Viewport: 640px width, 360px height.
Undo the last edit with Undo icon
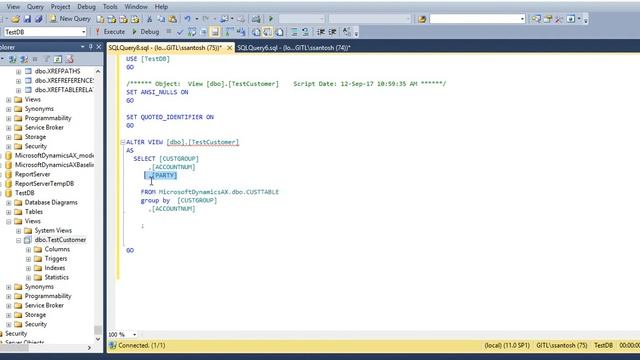click(x=187, y=19)
